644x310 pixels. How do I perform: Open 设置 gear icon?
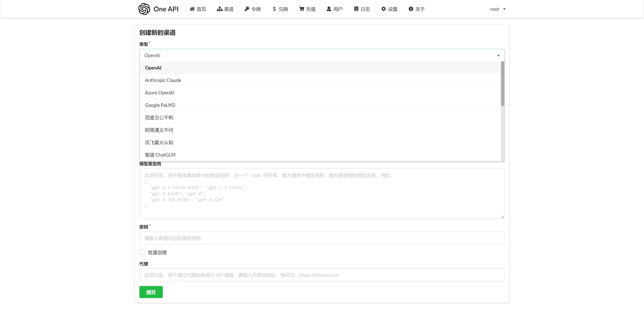[384, 9]
